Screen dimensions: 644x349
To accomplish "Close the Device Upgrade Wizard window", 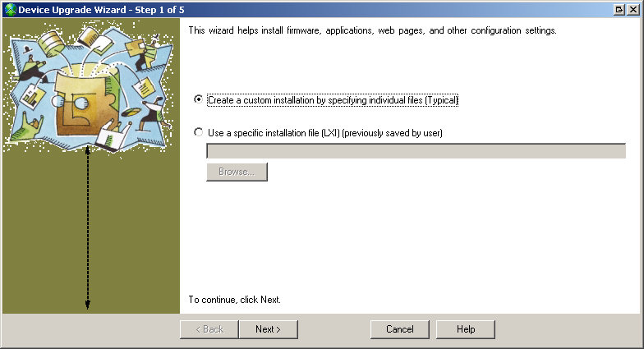I will pyautogui.click(x=632, y=8).
